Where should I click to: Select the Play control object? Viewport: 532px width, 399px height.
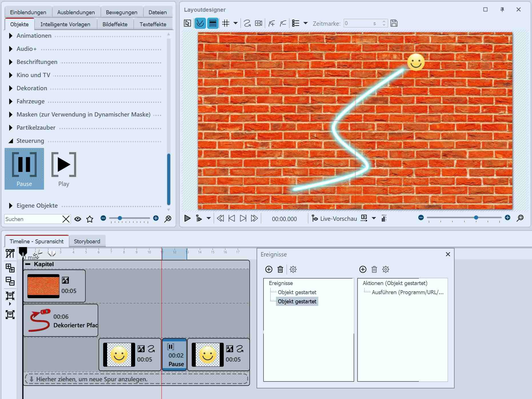coord(64,169)
